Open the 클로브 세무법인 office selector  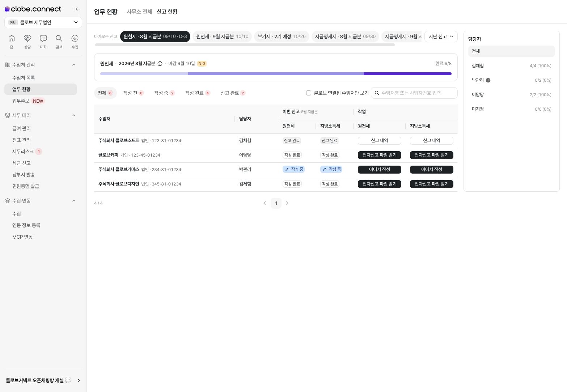point(43,22)
